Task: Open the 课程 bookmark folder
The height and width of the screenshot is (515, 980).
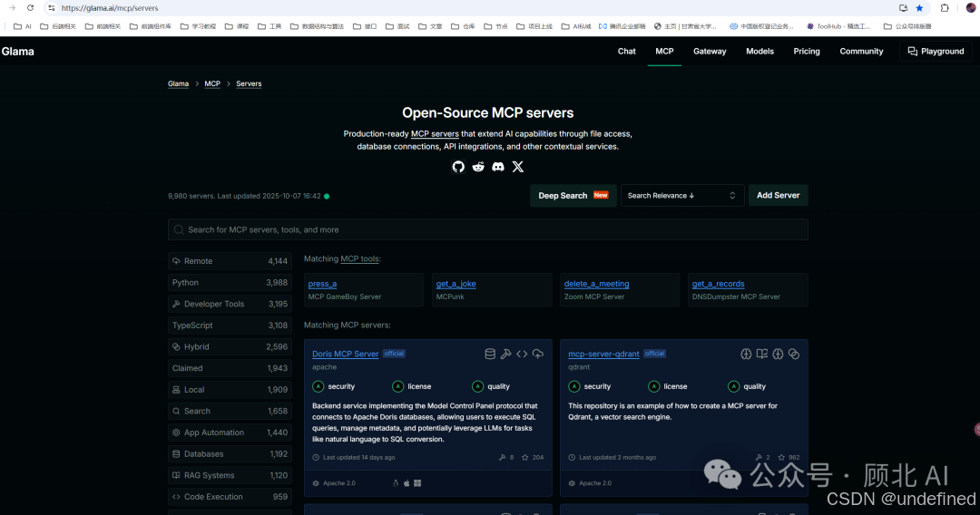Action: click(x=237, y=26)
